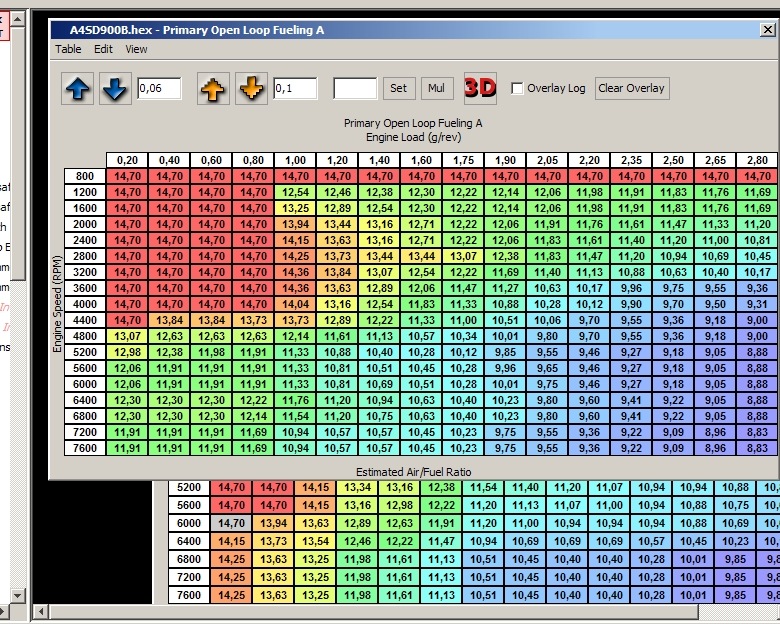This screenshot has width=780, height=624.
Task: Select cell 13,07 in the 4800 RPM row
Action: tap(127, 336)
